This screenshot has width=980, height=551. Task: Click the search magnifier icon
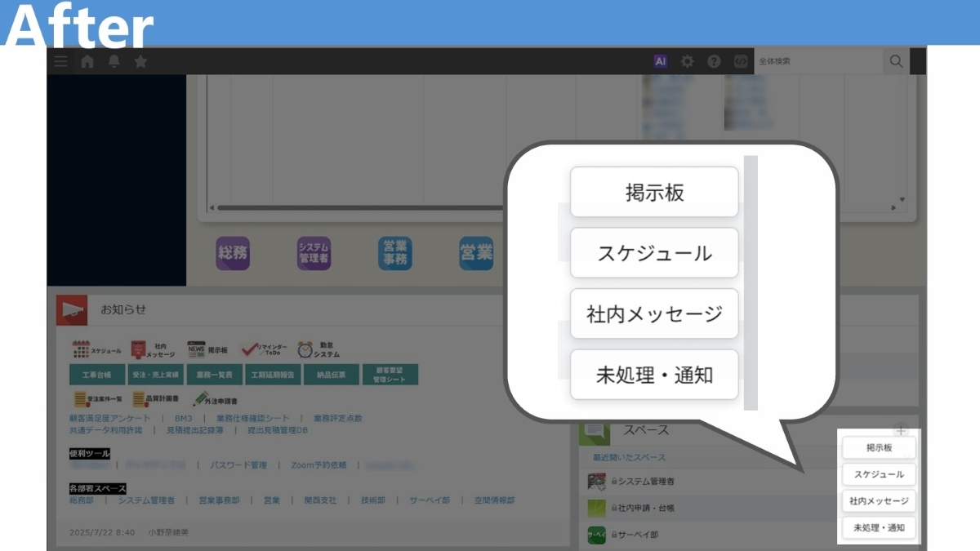point(896,61)
